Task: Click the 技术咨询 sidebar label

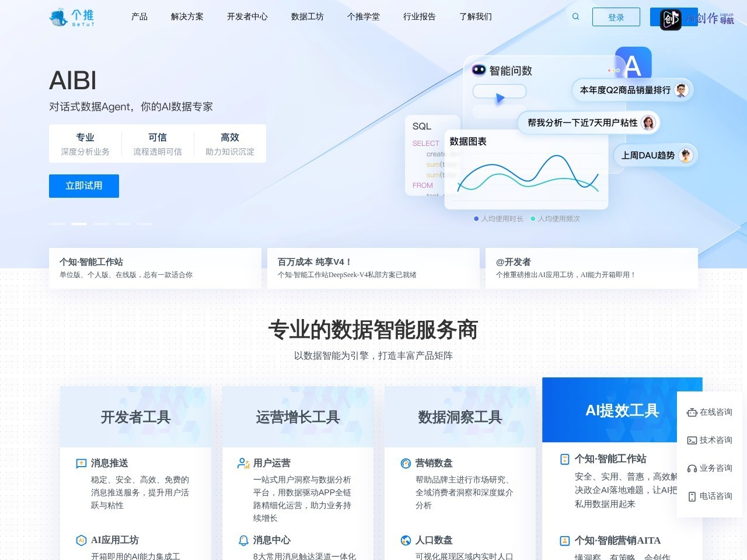Action: point(715,440)
